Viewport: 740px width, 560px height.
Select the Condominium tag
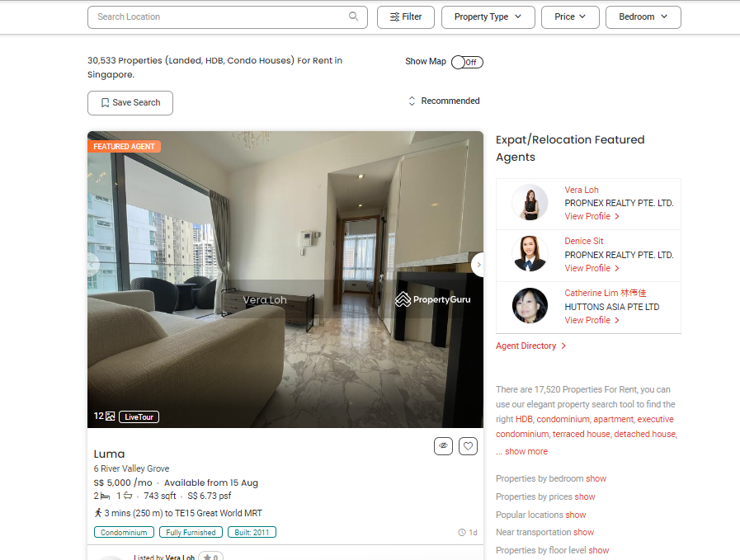pos(124,532)
